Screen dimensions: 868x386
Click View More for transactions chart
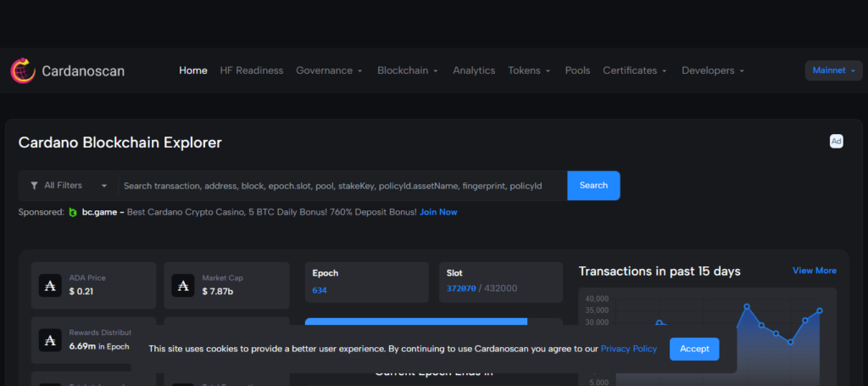815,271
